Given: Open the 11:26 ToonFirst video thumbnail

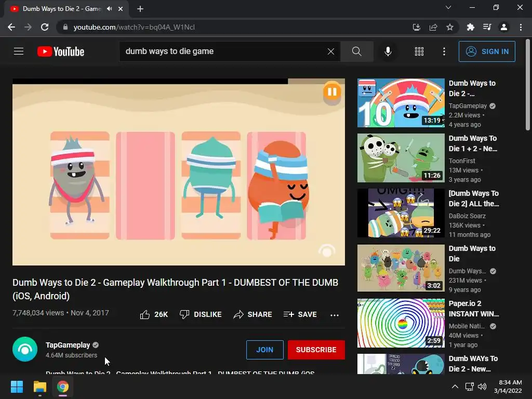Looking at the screenshot, I should [401, 158].
